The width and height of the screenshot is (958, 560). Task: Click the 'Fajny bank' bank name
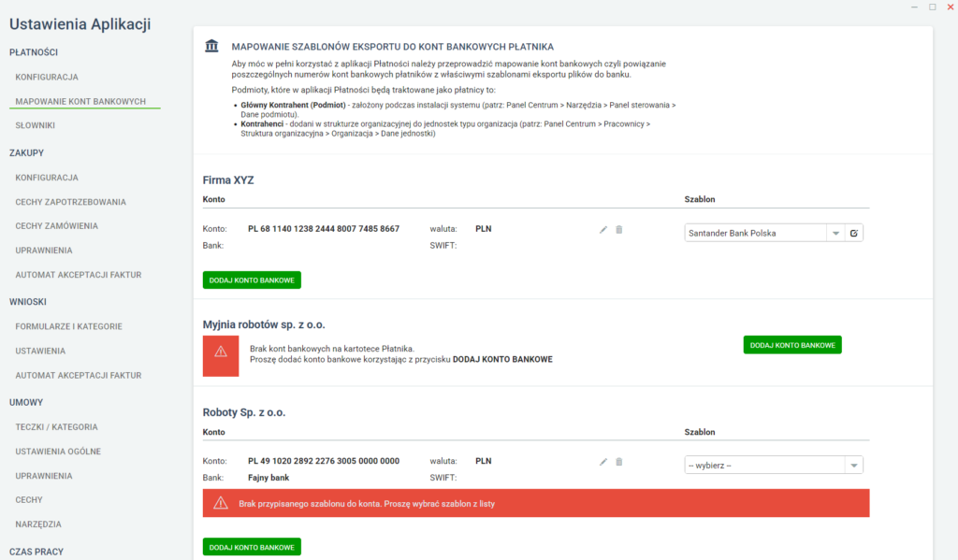[269, 478]
